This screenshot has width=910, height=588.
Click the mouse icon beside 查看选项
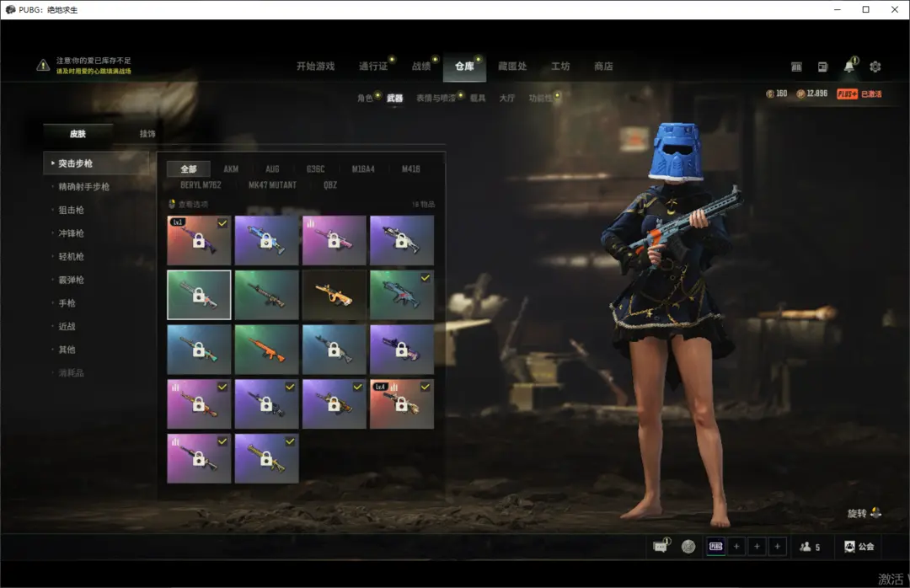tap(172, 204)
